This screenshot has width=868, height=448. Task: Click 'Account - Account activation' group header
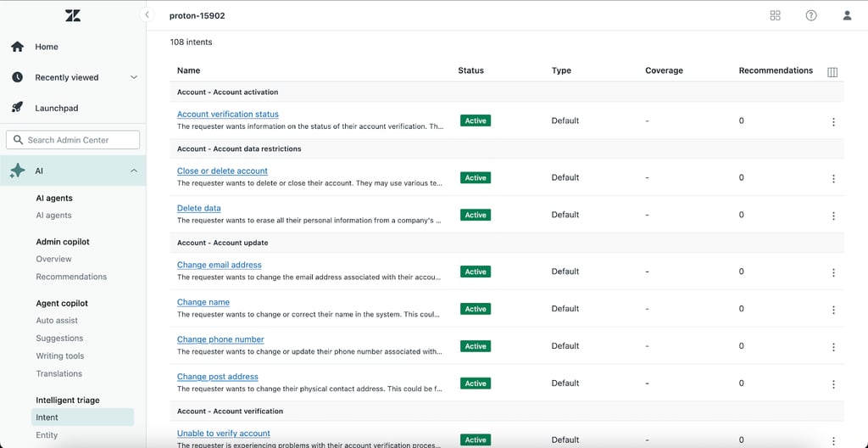point(227,92)
